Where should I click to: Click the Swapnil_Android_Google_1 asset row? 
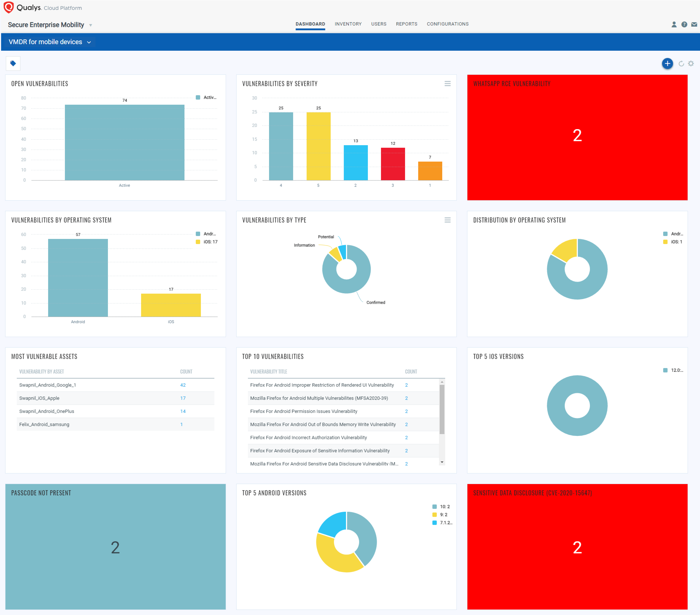point(115,385)
